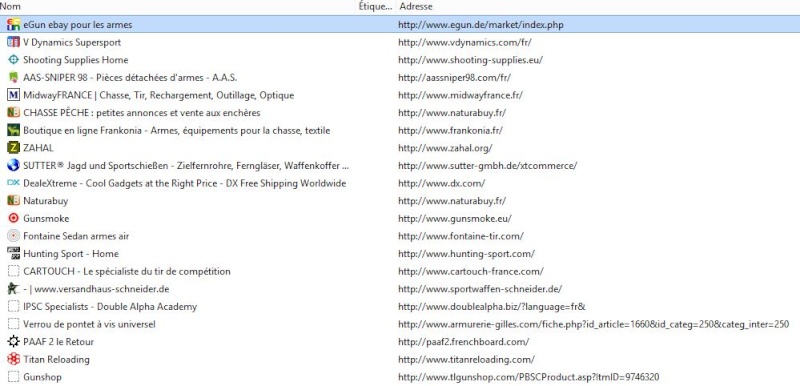
Task: Select Hunting Sport - Home bookmark name
Action: [x=71, y=253]
